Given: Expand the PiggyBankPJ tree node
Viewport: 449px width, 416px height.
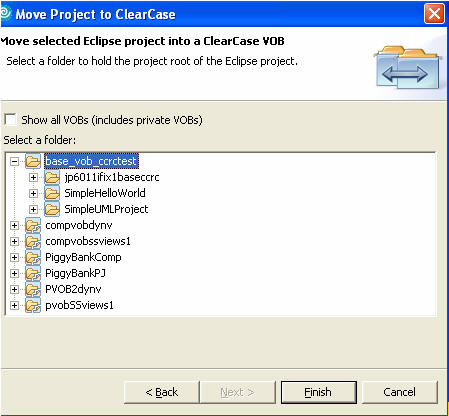Looking at the screenshot, I should click(x=14, y=273).
